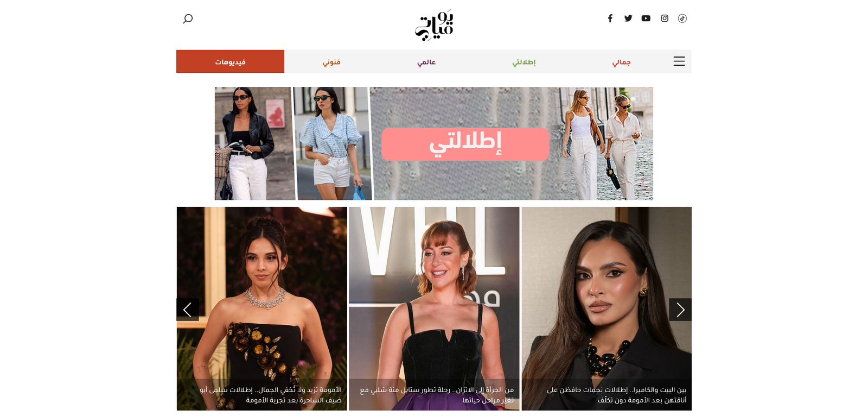Click the site logo at top center
The height and width of the screenshot is (416, 868).
pyautogui.click(x=434, y=25)
